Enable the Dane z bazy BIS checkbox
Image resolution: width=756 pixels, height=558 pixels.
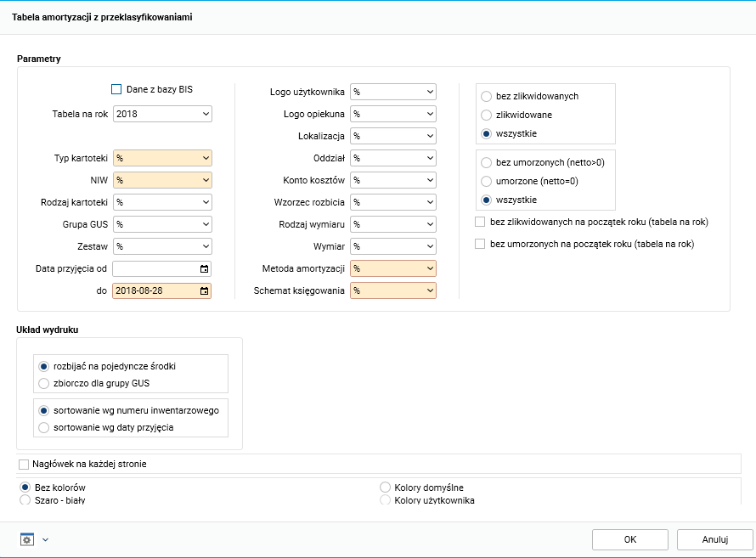click(117, 89)
